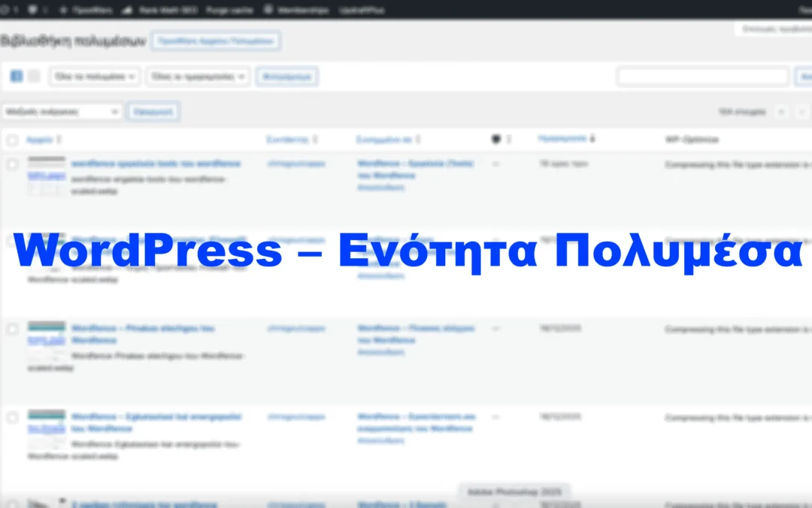Open the all dates filter dropdown

click(198, 77)
